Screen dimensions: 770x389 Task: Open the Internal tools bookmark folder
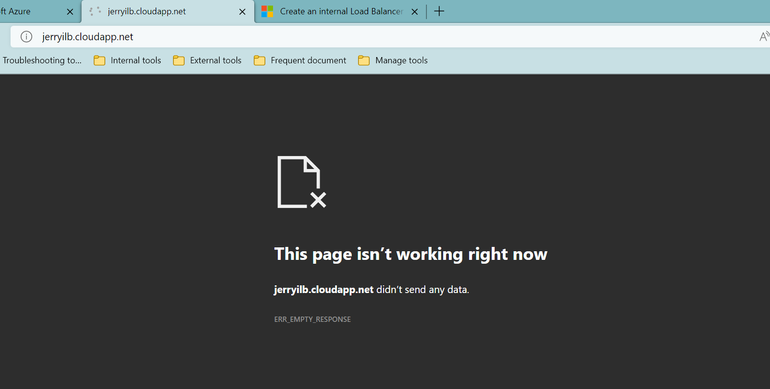pyautogui.click(x=127, y=60)
